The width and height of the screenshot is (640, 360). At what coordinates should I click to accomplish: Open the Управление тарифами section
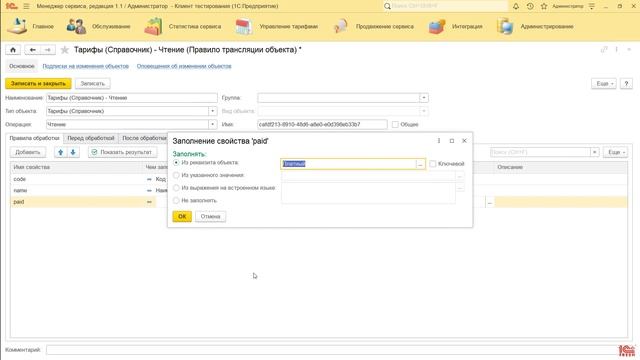[x=277, y=26]
